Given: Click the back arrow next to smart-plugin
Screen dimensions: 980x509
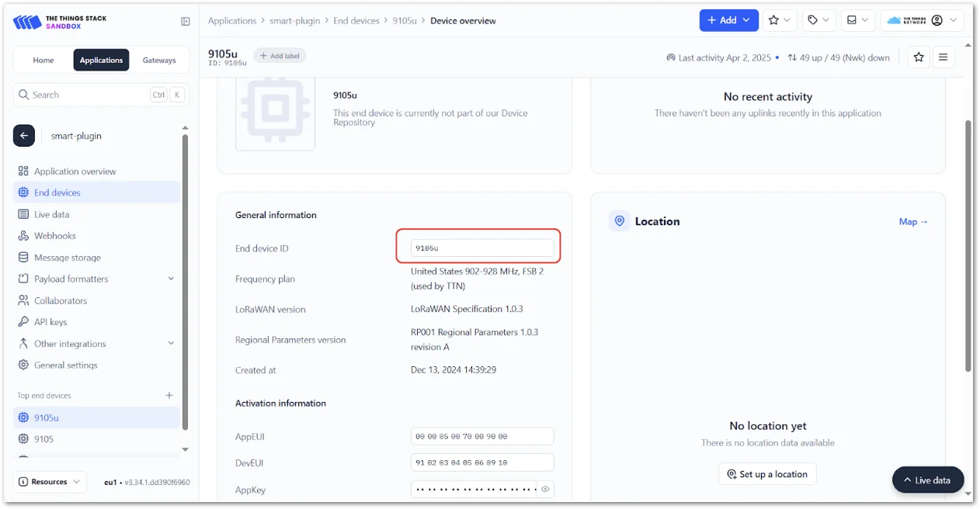Looking at the screenshot, I should pyautogui.click(x=24, y=136).
